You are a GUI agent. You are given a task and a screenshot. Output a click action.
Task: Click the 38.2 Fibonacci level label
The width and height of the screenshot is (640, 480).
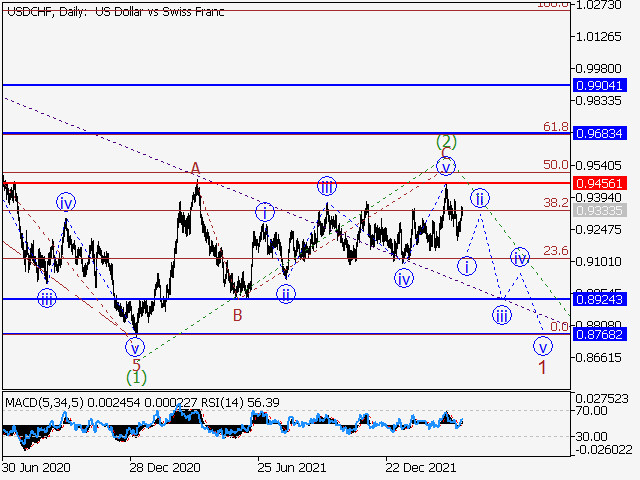point(556,202)
